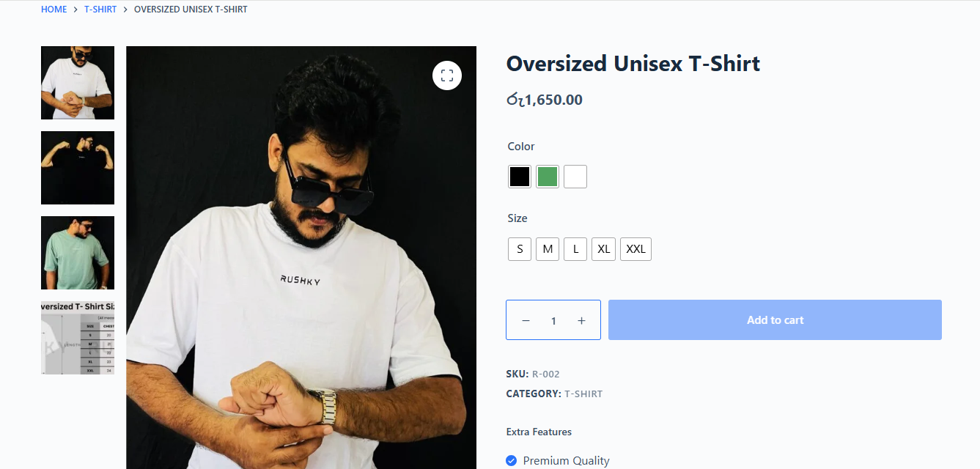This screenshot has height=469, width=980.
Task: Open T-SHIRT category link below SKU
Action: (583, 394)
